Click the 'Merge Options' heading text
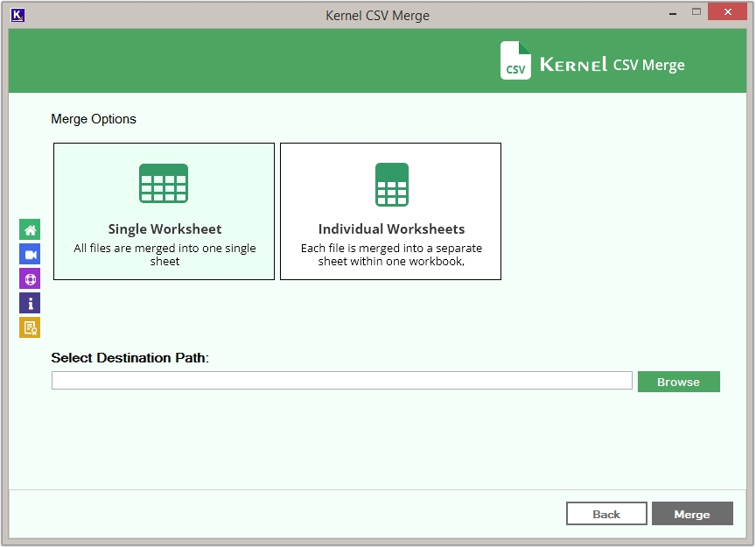The height and width of the screenshot is (548, 756). [x=94, y=119]
